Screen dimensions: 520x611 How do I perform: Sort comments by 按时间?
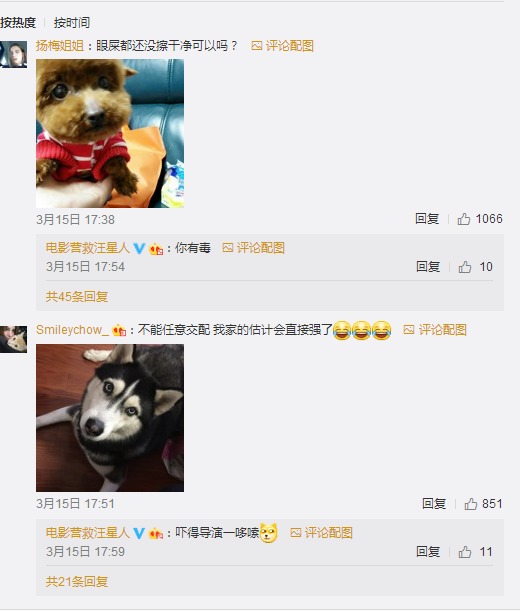tap(72, 23)
